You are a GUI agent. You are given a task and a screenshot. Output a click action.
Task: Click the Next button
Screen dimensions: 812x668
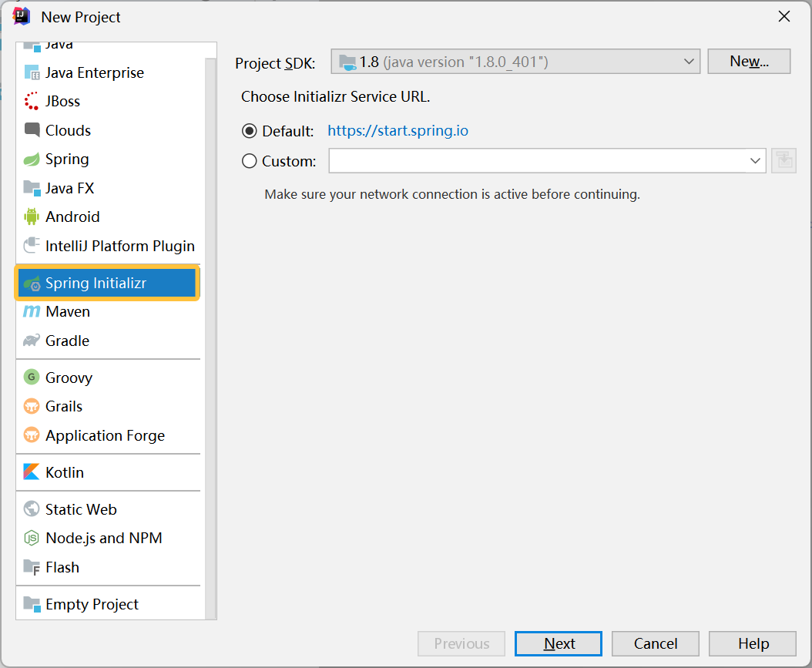point(559,643)
